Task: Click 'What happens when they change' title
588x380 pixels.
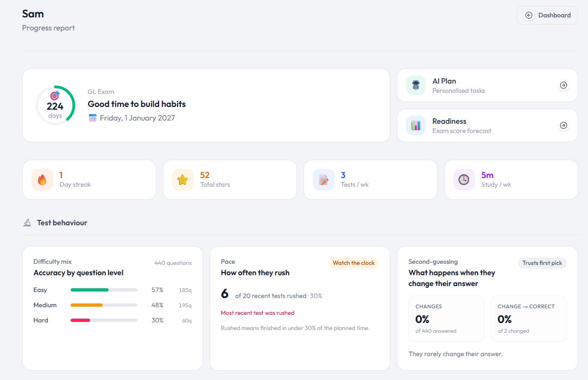Action: point(452,278)
